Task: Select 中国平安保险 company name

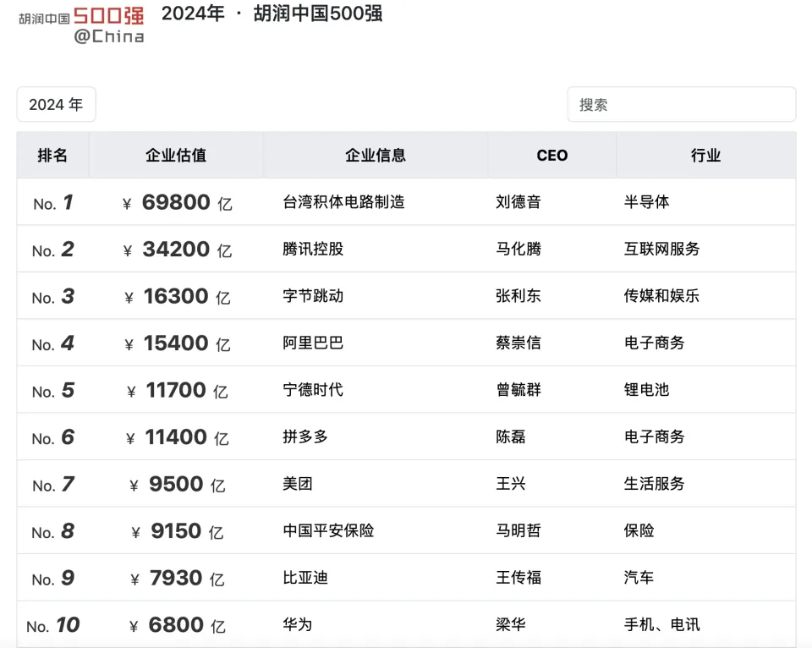Action: pyautogui.click(x=328, y=530)
